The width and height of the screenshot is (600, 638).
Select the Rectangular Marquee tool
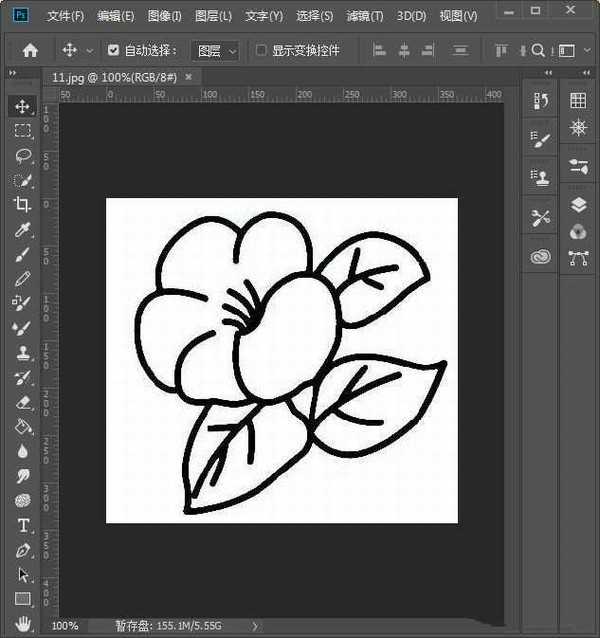point(22,130)
